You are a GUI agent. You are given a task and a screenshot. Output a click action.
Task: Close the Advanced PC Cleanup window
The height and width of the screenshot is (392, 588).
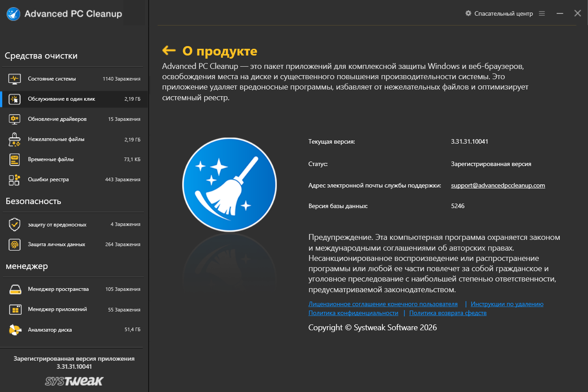[x=578, y=13]
